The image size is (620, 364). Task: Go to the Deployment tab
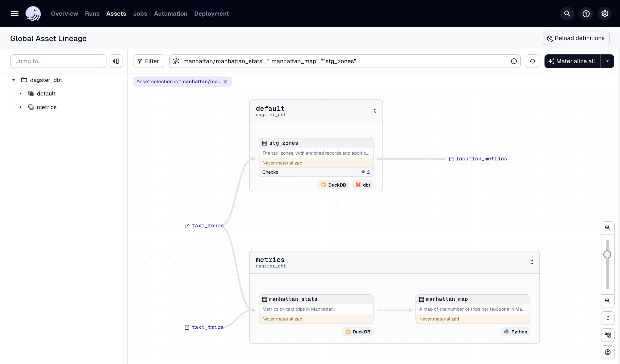(x=212, y=14)
